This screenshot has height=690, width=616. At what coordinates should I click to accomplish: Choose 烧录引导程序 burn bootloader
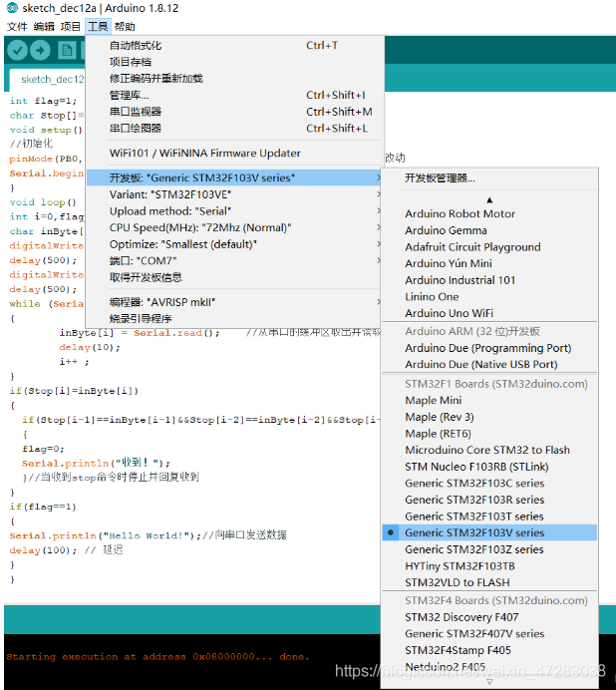(x=233, y=319)
